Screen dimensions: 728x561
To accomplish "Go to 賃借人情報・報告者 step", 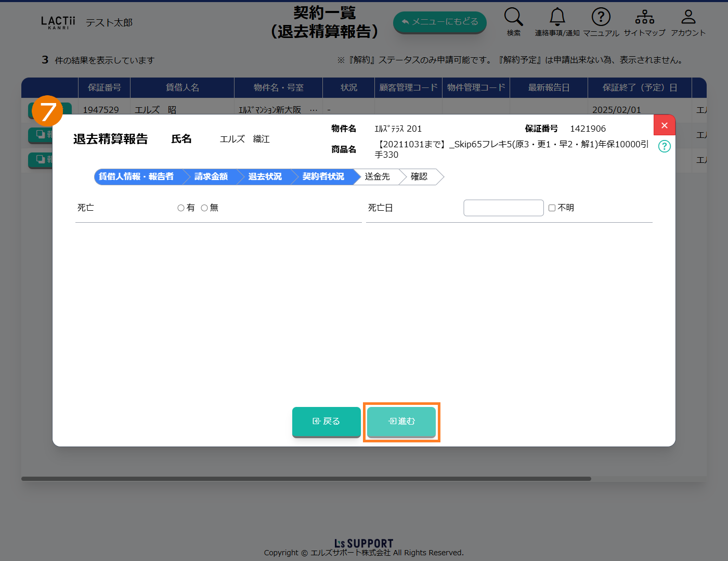I will pyautogui.click(x=136, y=177).
